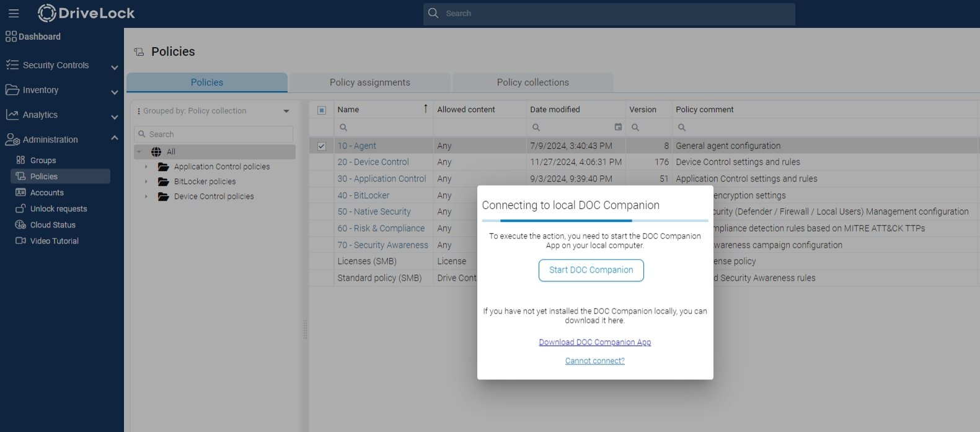Expand the Security Controls chevron
This screenshot has width=980, height=432.
click(114, 67)
